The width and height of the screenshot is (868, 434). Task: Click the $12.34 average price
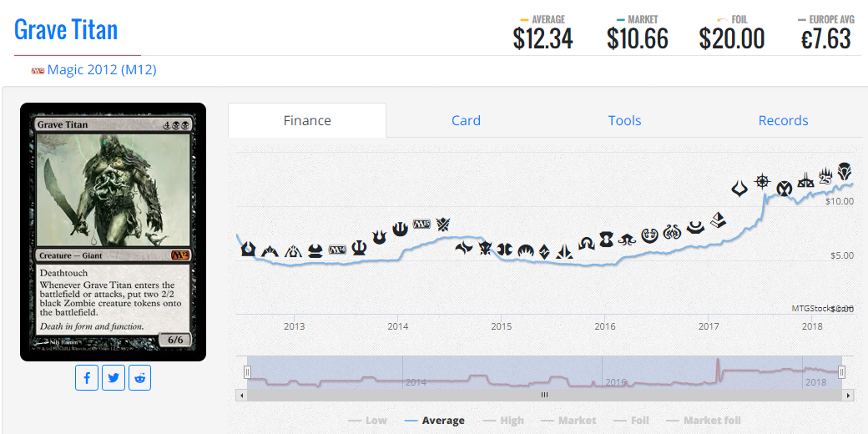click(x=543, y=38)
